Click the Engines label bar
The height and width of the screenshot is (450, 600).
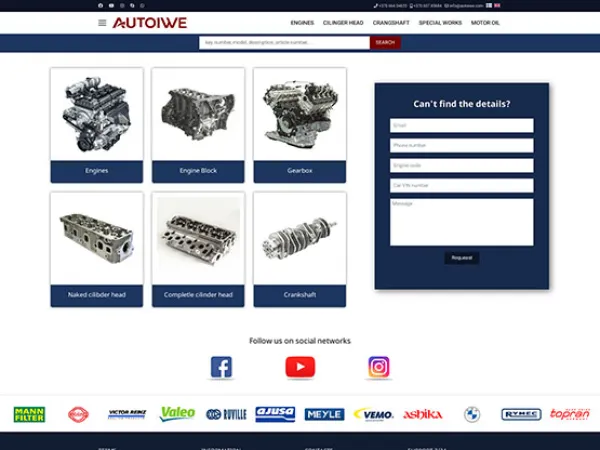coord(97,171)
